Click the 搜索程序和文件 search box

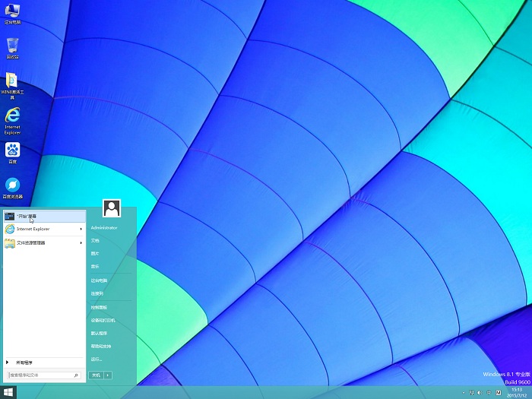click(x=40, y=375)
